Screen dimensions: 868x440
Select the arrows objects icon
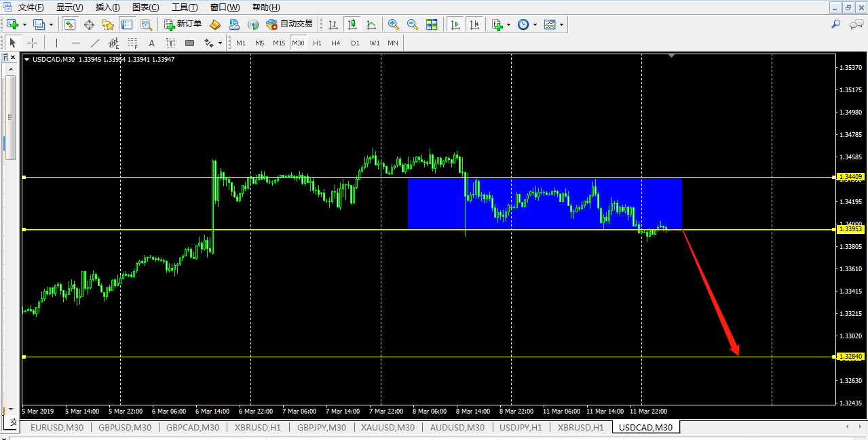coord(208,43)
